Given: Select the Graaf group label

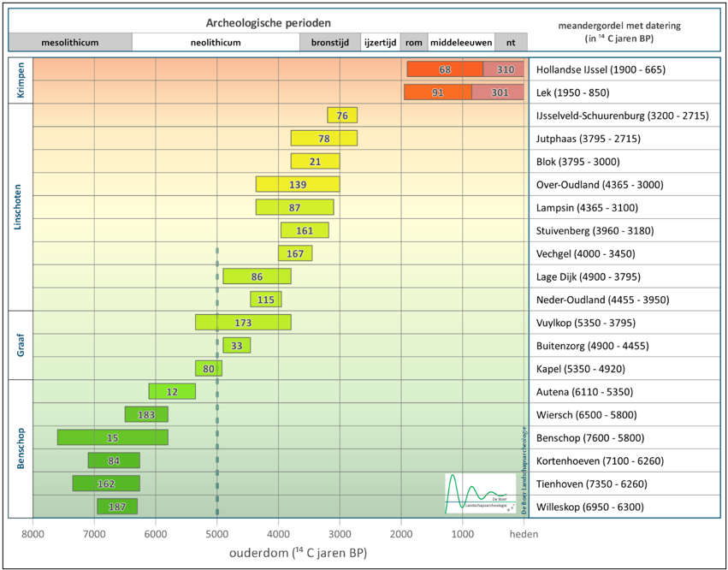Looking at the screenshot, I should tap(21, 346).
